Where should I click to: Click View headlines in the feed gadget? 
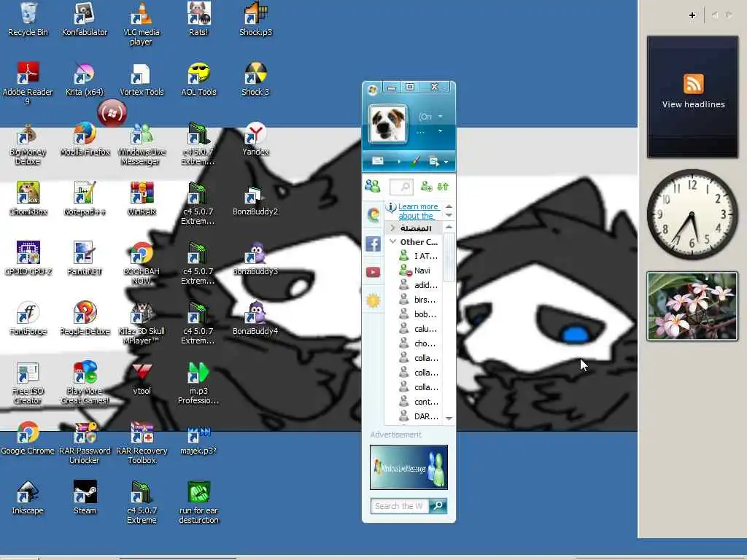pos(693,104)
